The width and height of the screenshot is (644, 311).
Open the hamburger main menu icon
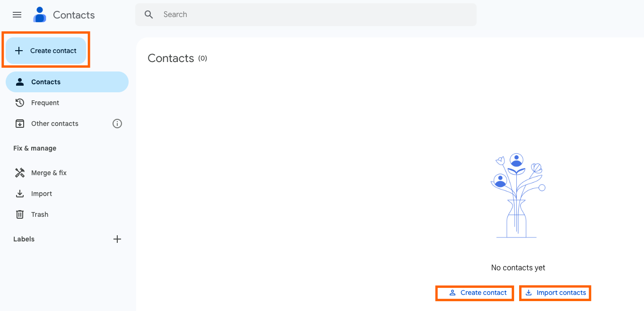(17, 15)
